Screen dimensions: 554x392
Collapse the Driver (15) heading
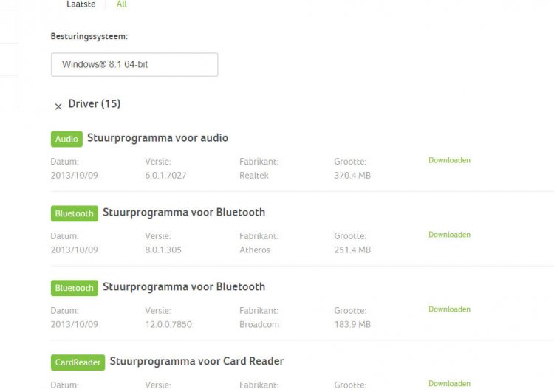pyautogui.click(x=94, y=103)
